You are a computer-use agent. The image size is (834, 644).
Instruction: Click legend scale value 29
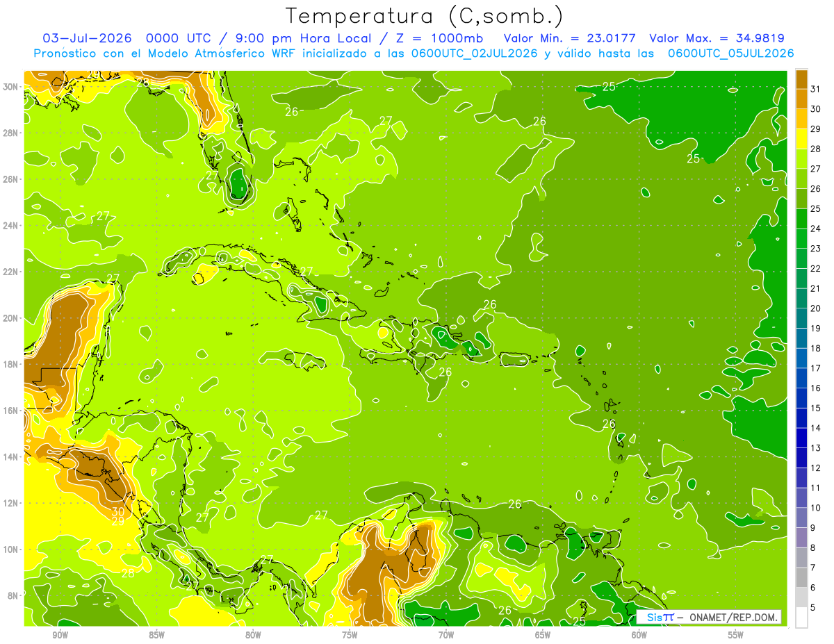tap(815, 129)
